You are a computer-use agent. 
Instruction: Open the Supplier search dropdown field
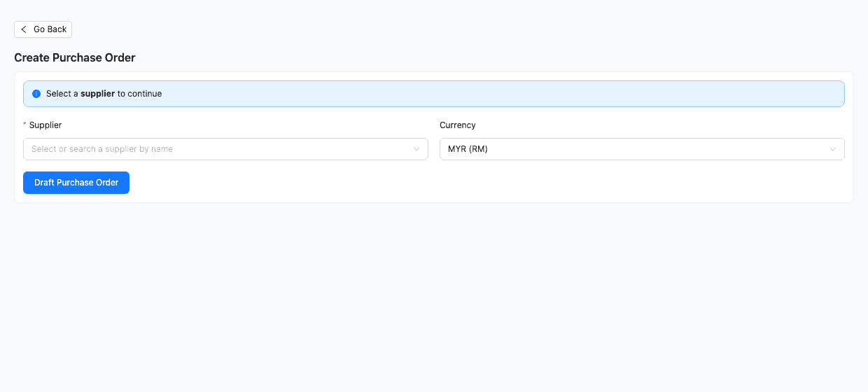pyautogui.click(x=225, y=149)
